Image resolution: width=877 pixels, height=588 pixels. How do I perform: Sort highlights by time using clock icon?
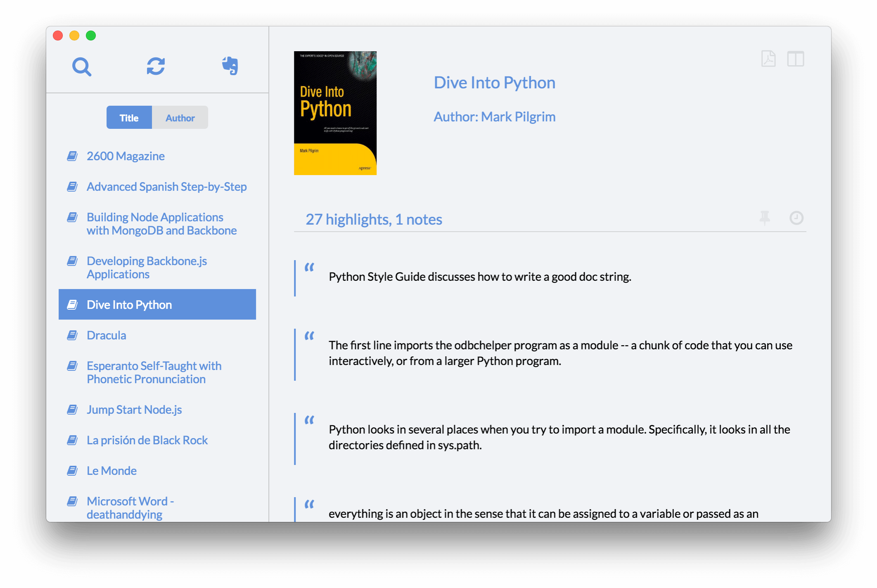click(797, 218)
